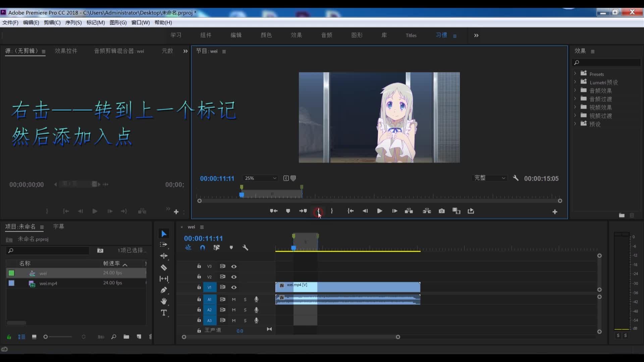The width and height of the screenshot is (644, 362).
Task: Adjust project panel thumbnail zoom slider
Action: click(x=46, y=337)
